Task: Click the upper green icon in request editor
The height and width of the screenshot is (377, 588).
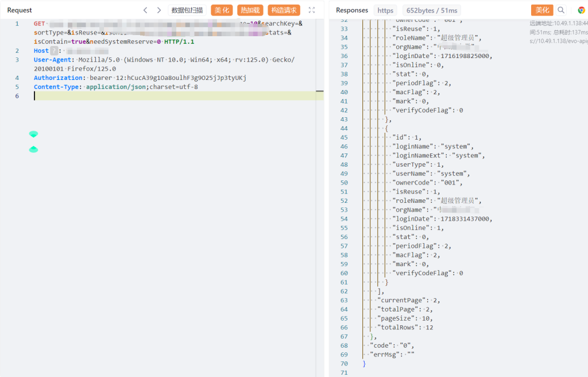Action: (33, 134)
